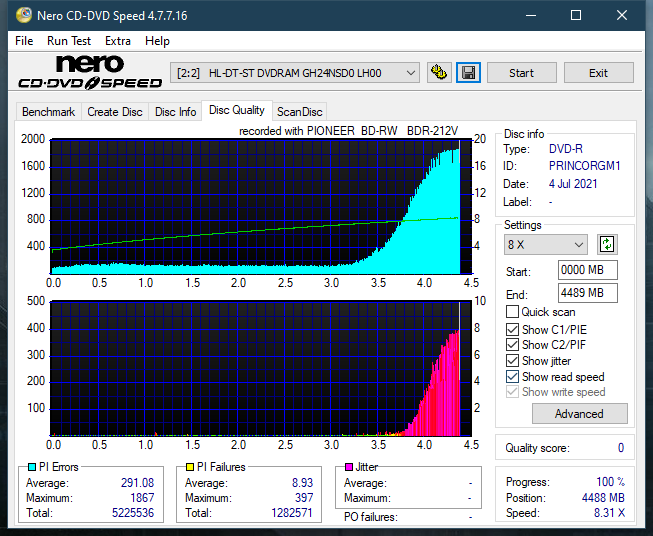Image resolution: width=653 pixels, height=536 pixels.
Task: Click the End field showing 4489 MB
Action: [x=588, y=293]
